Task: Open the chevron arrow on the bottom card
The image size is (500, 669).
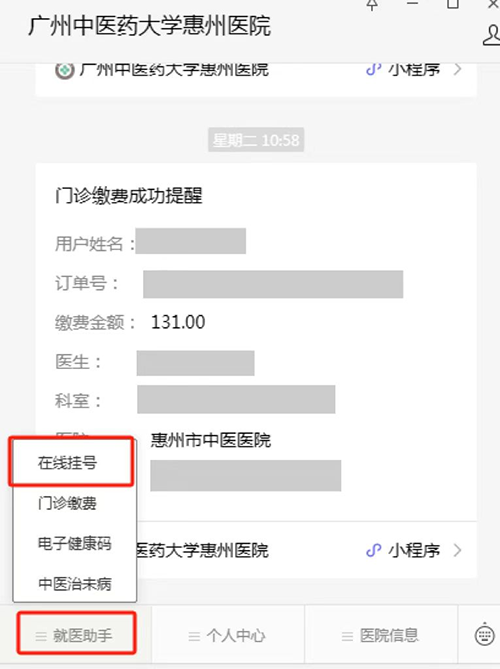Action: [x=457, y=550]
